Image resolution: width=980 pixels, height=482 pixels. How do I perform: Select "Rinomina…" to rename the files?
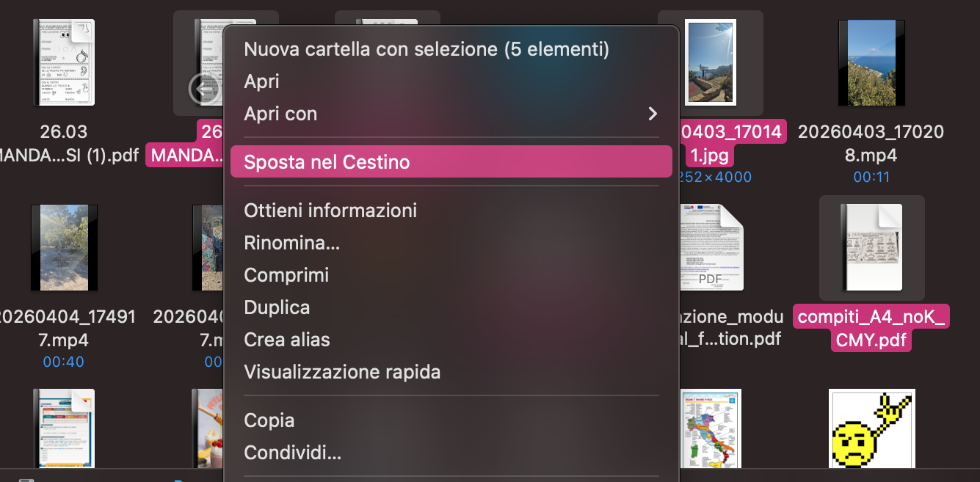292,243
